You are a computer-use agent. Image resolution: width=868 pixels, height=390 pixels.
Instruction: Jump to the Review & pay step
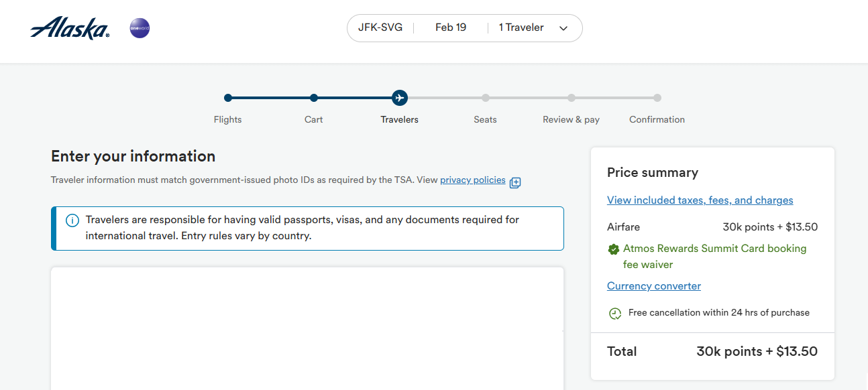pos(572,119)
